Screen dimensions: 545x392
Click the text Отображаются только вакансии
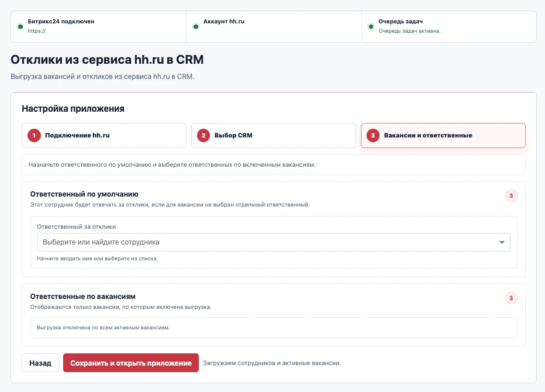pos(120,307)
